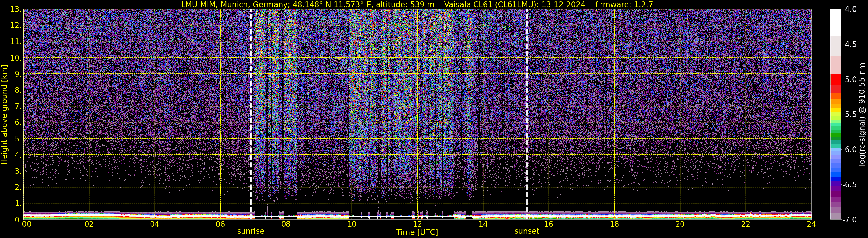Click the 12 tick on the time axis
The image size is (868, 238).
tap(417, 224)
